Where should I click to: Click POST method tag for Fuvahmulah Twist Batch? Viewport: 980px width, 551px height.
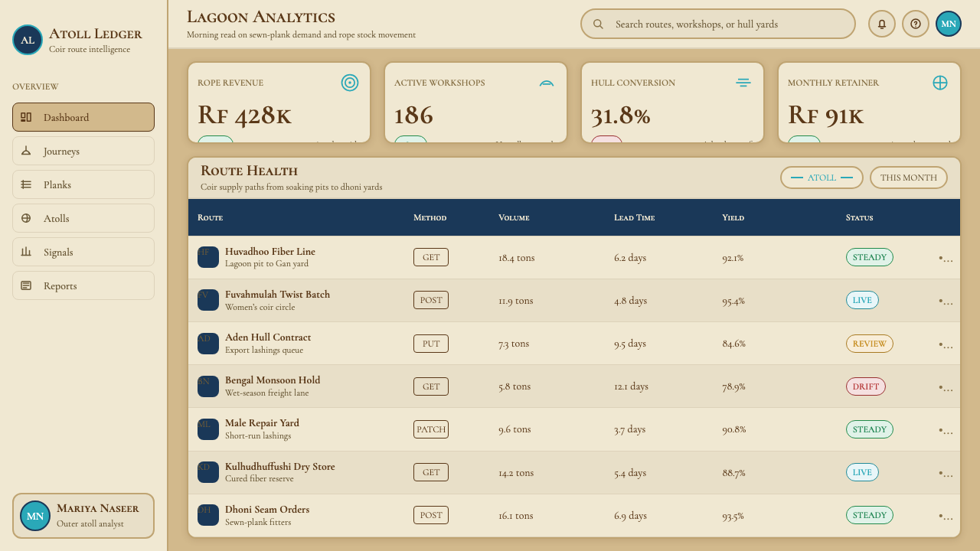(x=431, y=300)
